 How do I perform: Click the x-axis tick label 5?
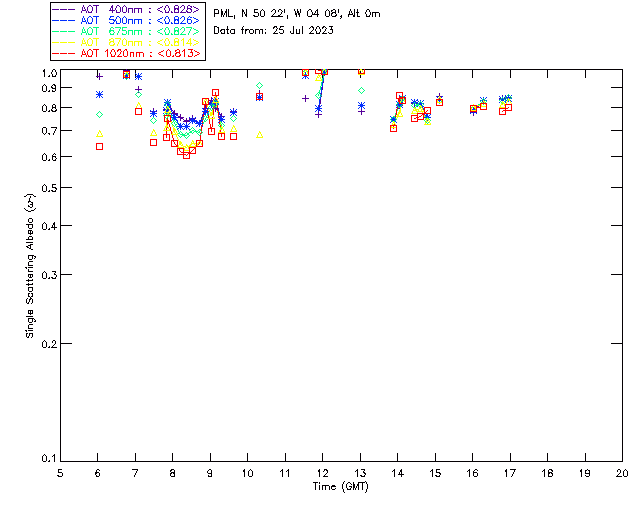click(60, 472)
